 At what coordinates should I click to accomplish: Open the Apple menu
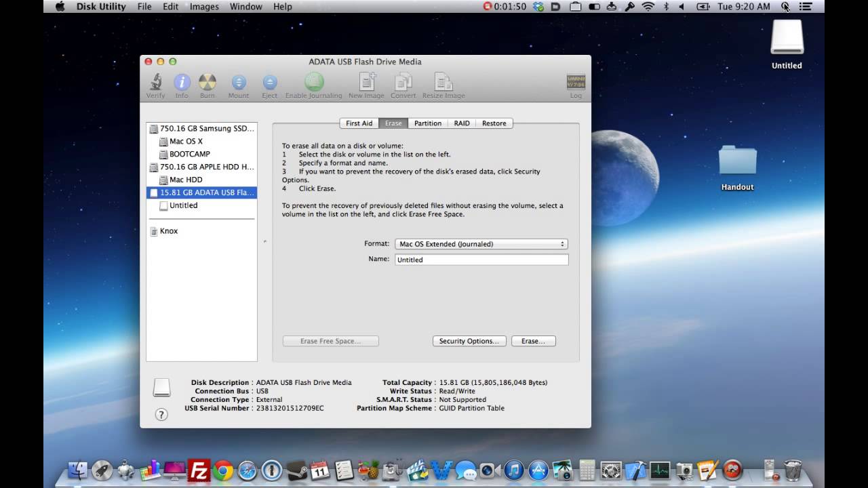[60, 6]
